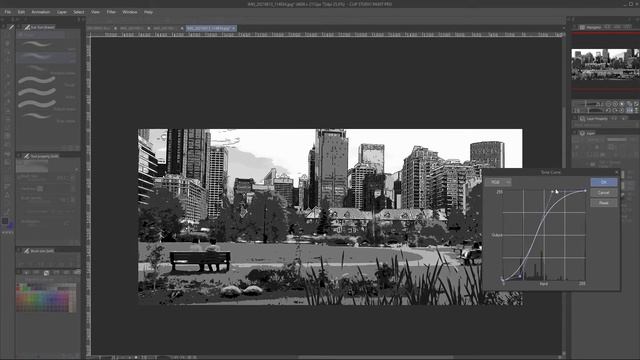Cancel the Tone Curve dialog

604,193
